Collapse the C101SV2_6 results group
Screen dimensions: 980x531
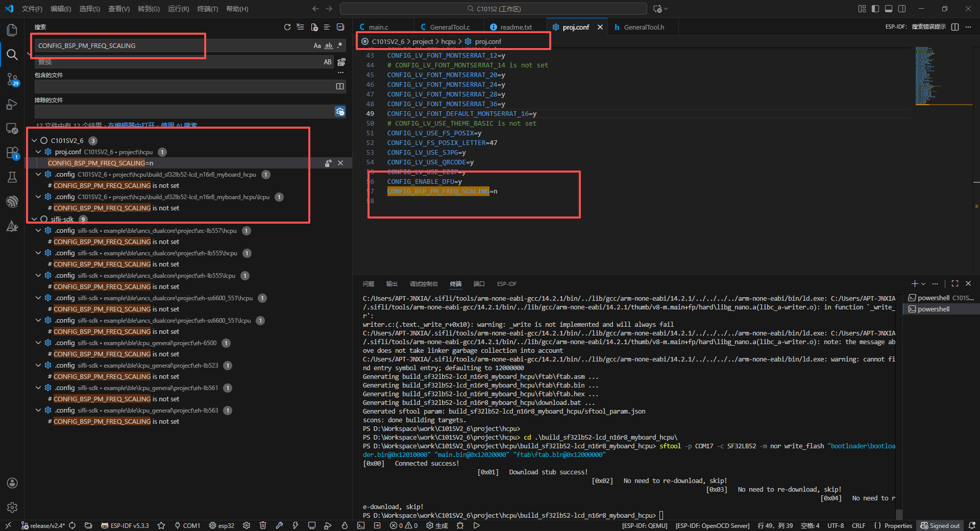coord(34,140)
